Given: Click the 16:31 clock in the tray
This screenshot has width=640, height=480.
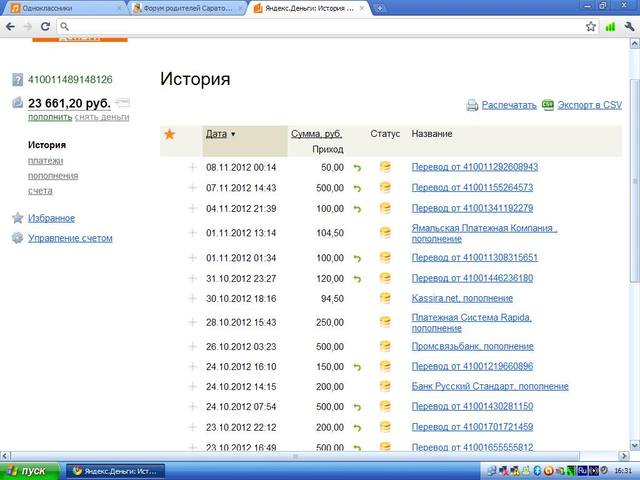Looking at the screenshot, I should [x=623, y=471].
